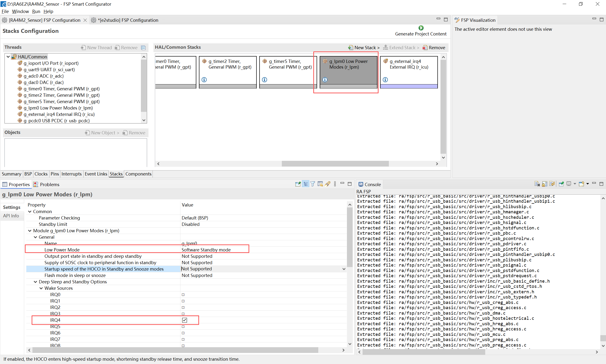Click the Console vertical scrollbar thumb

coord(603,338)
